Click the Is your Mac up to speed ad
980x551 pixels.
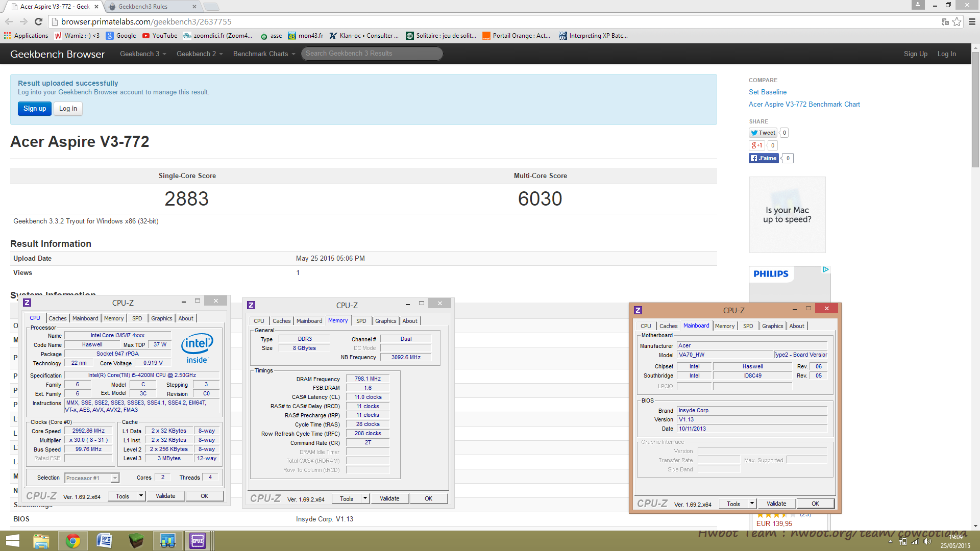(x=787, y=215)
